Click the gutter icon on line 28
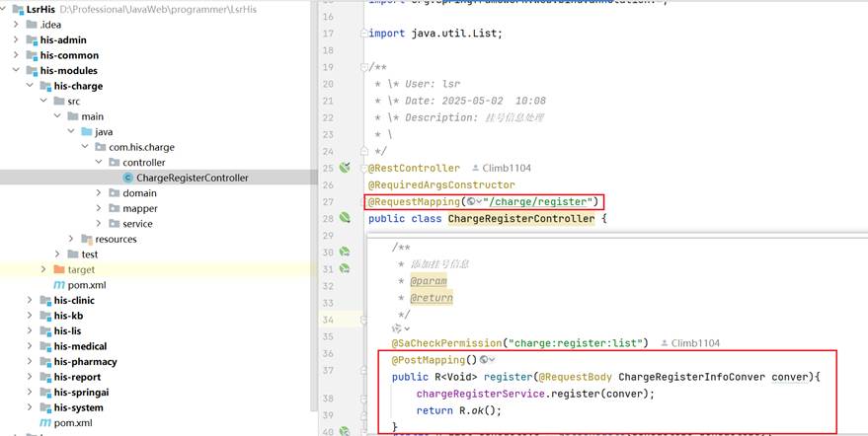The image size is (868, 436). pyautogui.click(x=345, y=218)
